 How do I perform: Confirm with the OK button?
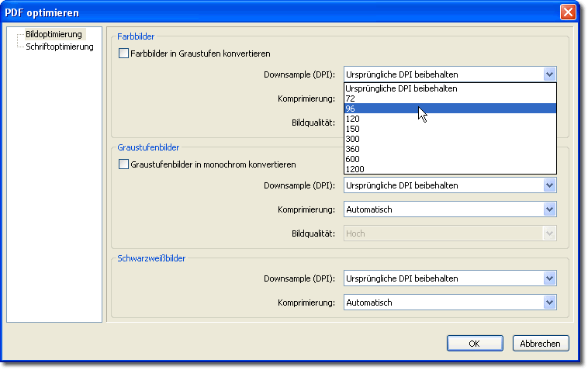click(475, 344)
